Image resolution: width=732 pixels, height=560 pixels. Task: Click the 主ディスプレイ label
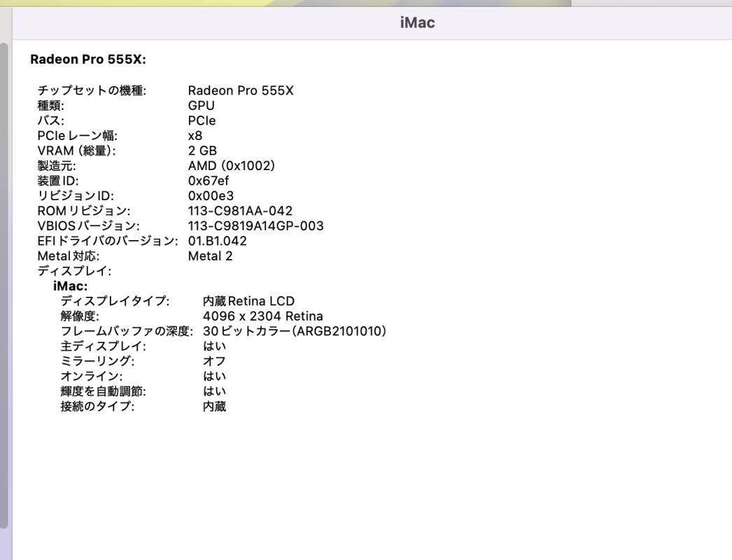coord(103,346)
